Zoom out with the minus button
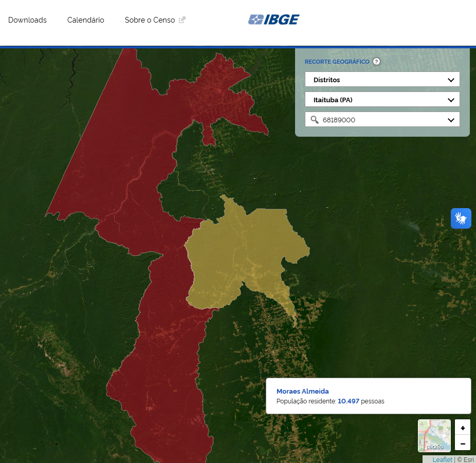The width and height of the screenshot is (476, 463). 463,443
